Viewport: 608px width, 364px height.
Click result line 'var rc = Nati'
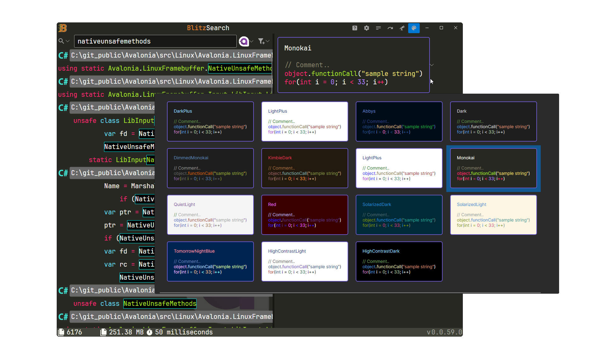tap(129, 264)
